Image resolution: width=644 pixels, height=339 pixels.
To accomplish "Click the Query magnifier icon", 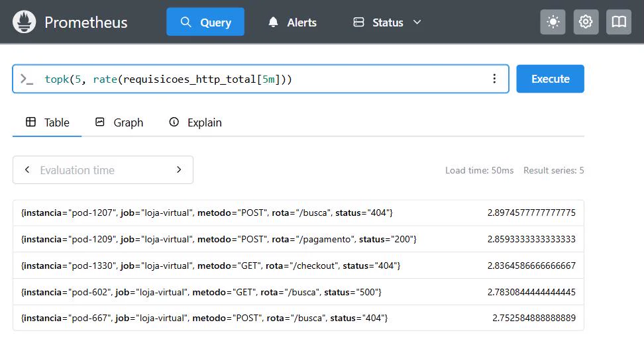I will (186, 22).
